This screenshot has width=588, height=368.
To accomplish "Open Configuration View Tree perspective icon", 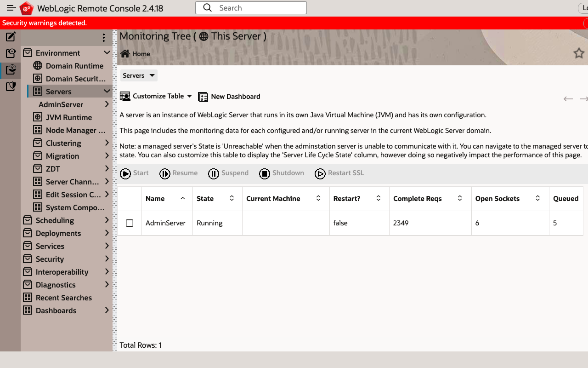I will click(x=11, y=53).
